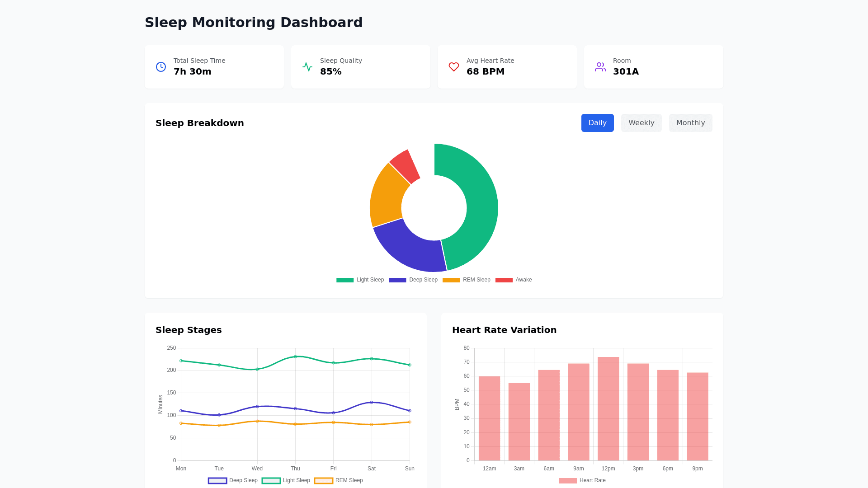Image resolution: width=868 pixels, height=488 pixels.
Task: Toggle the Heart Rate legend entry
Action: point(568,480)
